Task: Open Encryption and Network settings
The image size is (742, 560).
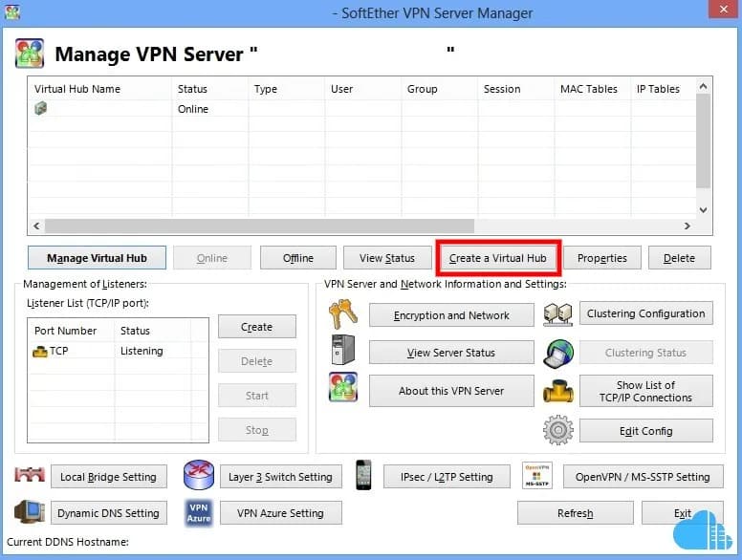Action: point(451,315)
